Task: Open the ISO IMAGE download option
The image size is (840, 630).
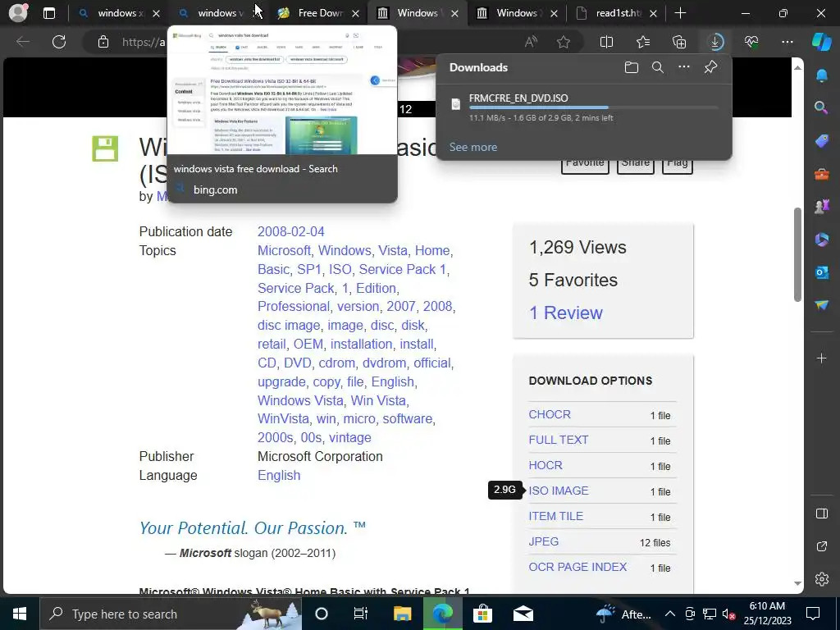Action: coord(558,491)
